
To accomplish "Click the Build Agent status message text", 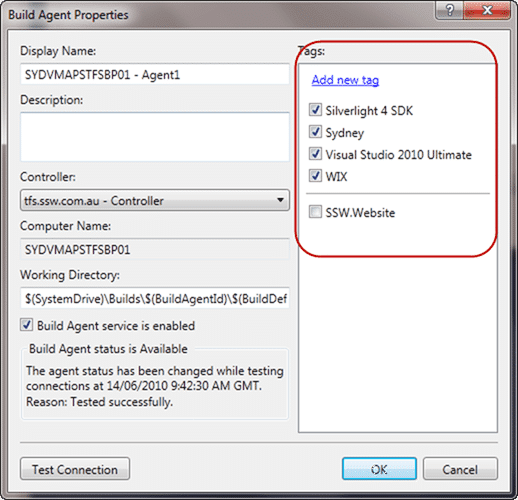I will pos(155,386).
